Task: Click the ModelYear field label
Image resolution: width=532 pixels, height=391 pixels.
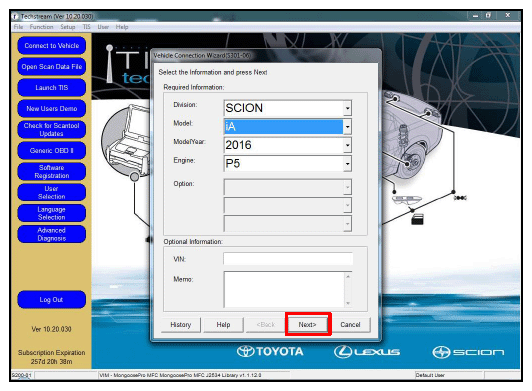Action: (x=189, y=142)
